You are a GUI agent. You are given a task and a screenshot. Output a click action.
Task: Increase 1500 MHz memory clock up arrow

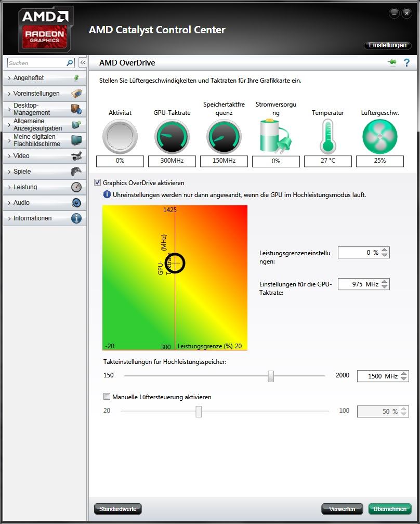point(404,374)
